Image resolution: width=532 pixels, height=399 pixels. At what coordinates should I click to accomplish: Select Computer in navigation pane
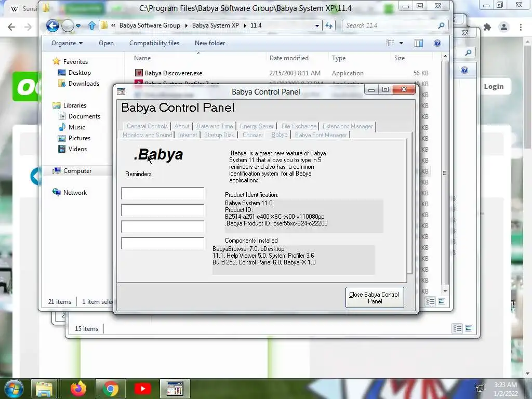tap(72, 170)
